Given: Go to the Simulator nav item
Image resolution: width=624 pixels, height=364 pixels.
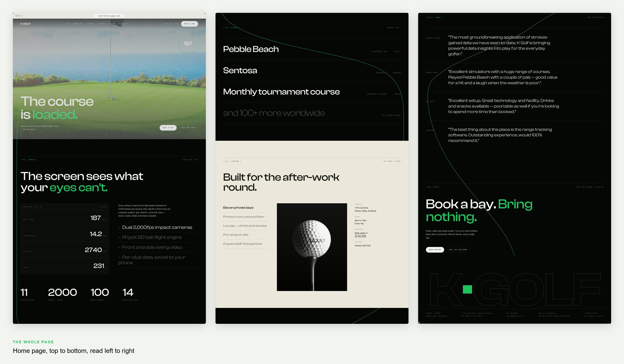Looking at the screenshot, I should pos(78,24).
